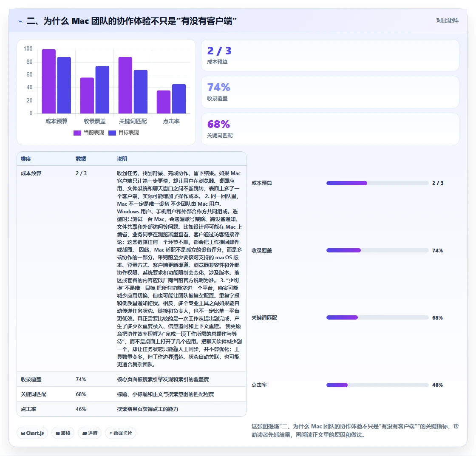476x456 pixels.
Task: Click the blue 成本预算 target bar
Action: coord(64,85)
